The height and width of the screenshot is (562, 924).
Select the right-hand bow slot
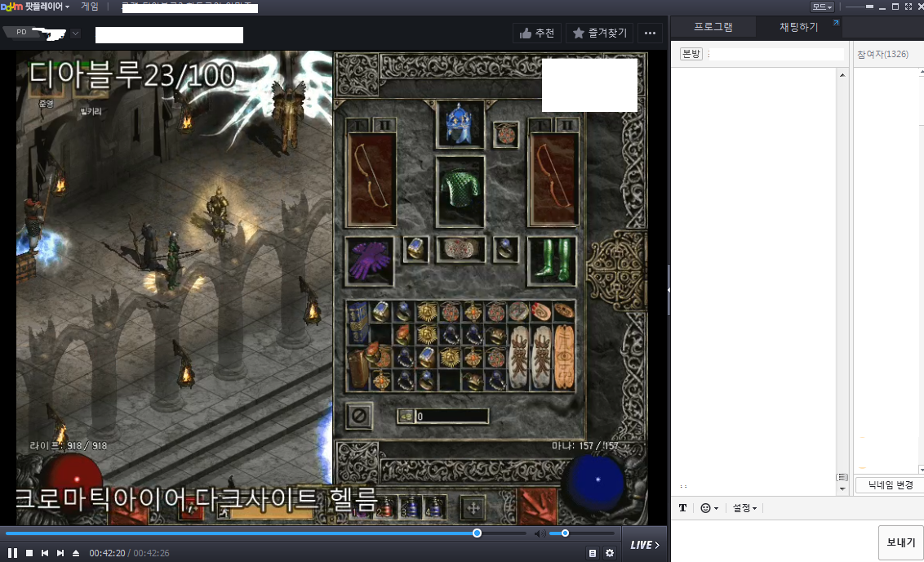553,180
